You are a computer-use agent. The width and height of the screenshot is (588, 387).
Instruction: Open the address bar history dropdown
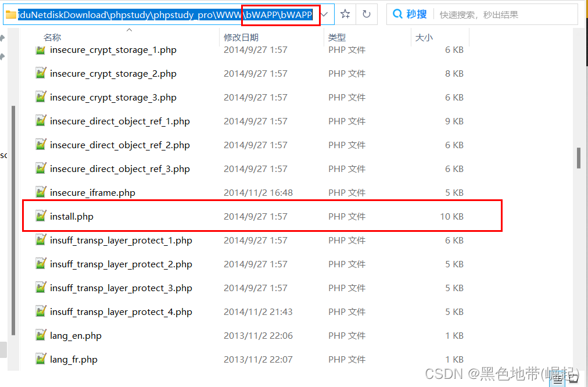[325, 15]
